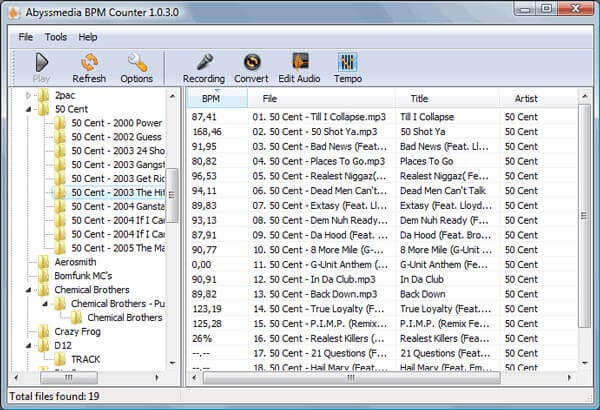Sort by the BPM column header
The width and height of the screenshot is (600, 410).
[217, 98]
